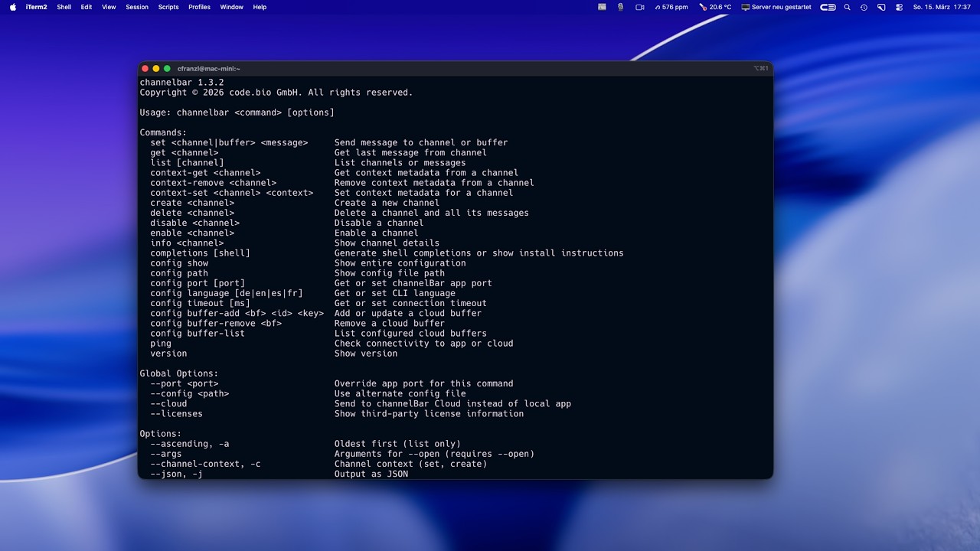Click the 'info <channel>' command

tap(187, 243)
